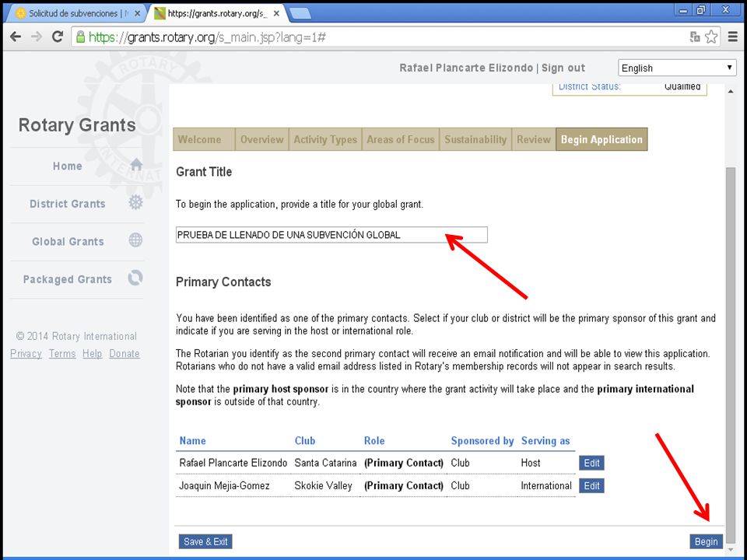Click the browser Back arrow
Image resolution: width=747 pixels, height=560 pixels.
16,37
